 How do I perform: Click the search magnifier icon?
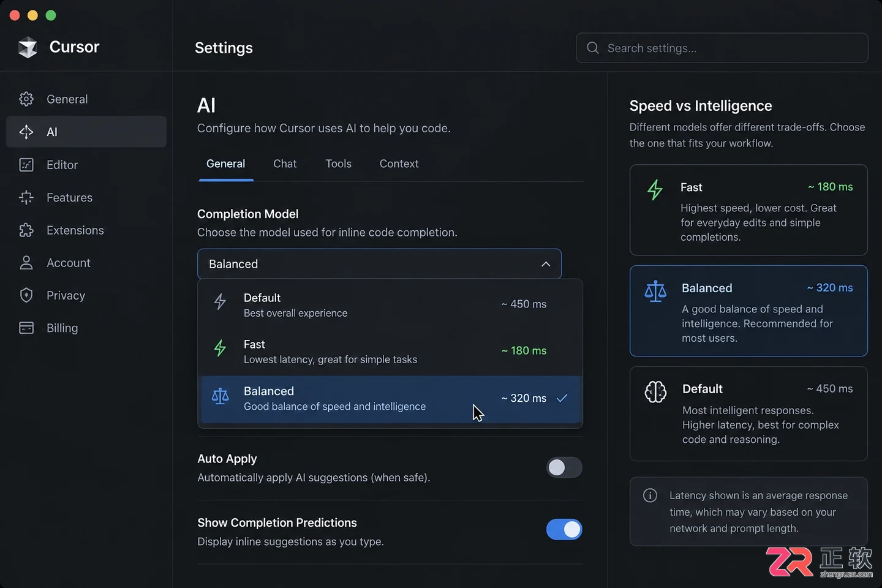(592, 48)
